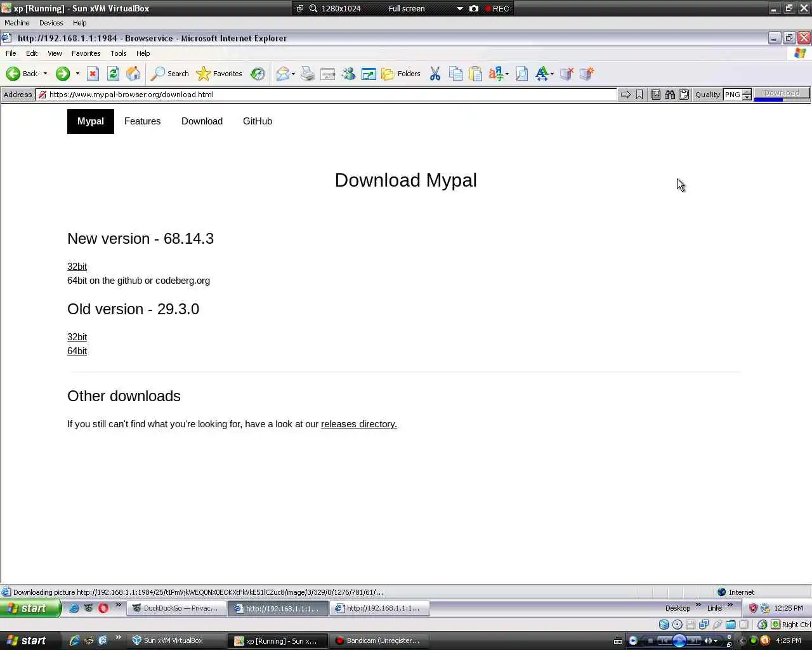Viewport: 812px width, 650px height.
Task: Open the IE Edit menu
Action: 32,53
